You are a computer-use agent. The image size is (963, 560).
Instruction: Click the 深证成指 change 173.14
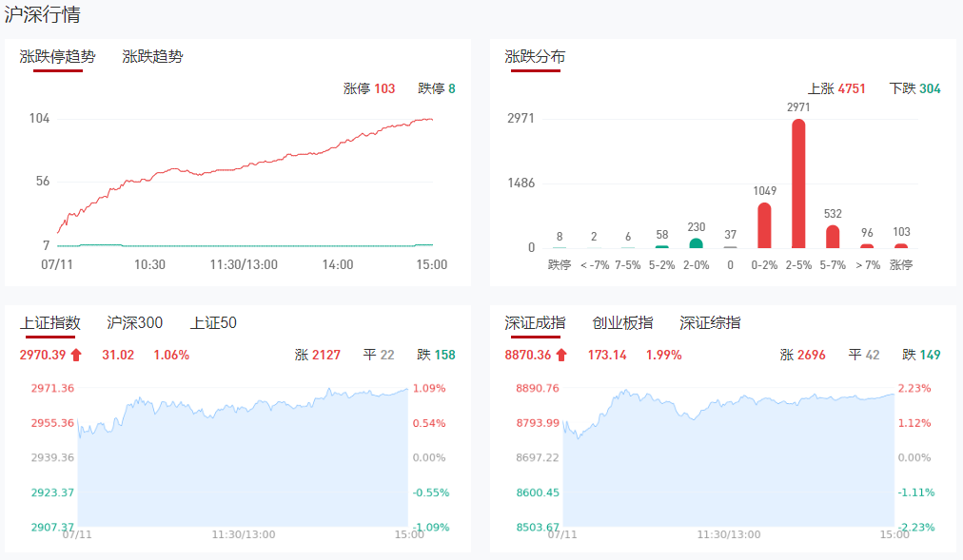607,355
